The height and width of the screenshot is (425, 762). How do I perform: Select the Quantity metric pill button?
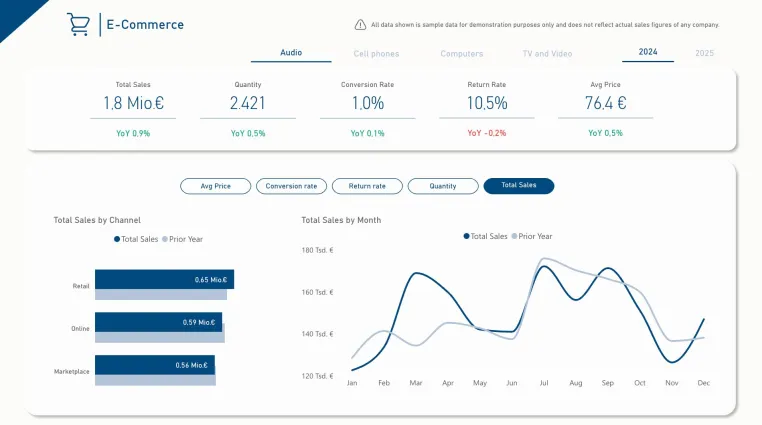coord(443,186)
